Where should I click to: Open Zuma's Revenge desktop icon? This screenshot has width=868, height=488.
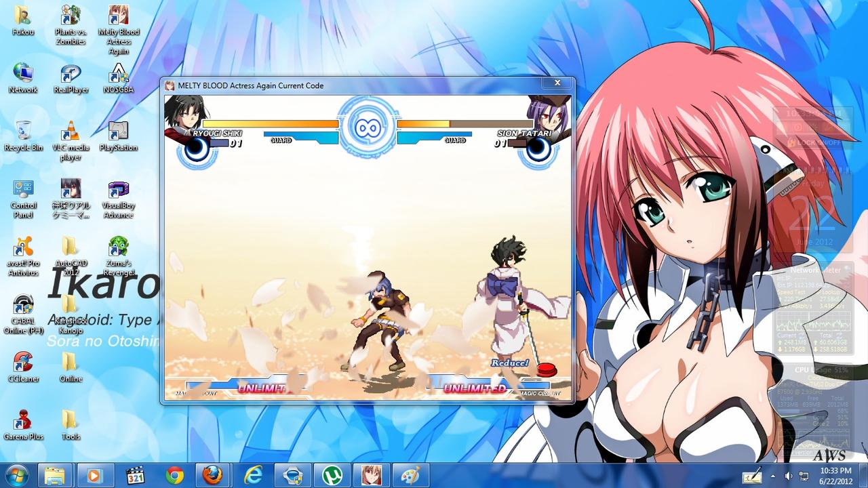118,249
